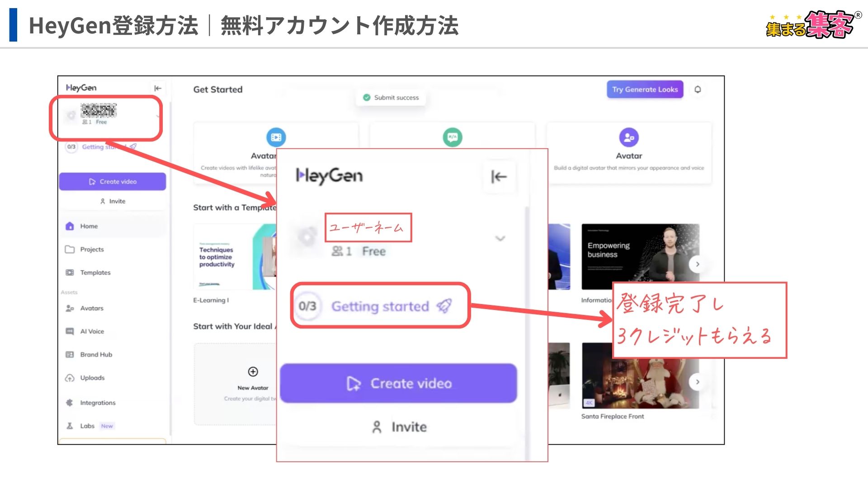
Task: Open Templates in the sidebar
Action: pos(113,272)
